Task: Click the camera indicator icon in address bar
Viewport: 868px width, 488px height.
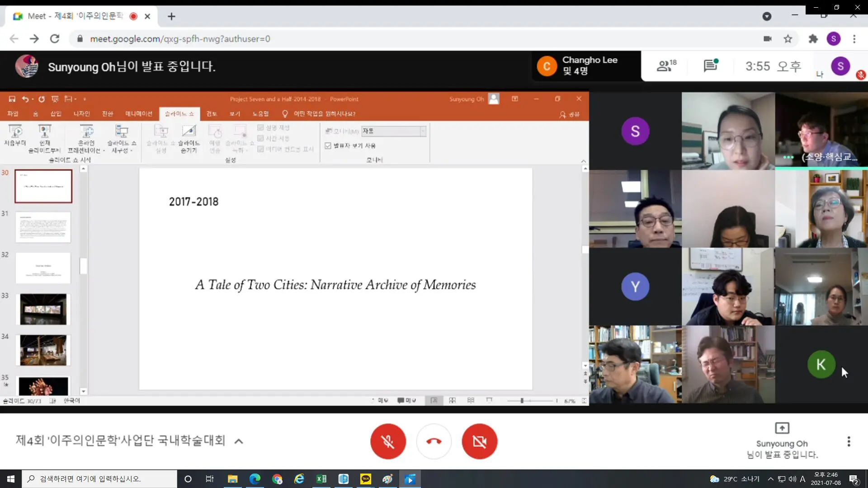Action: [x=767, y=39]
